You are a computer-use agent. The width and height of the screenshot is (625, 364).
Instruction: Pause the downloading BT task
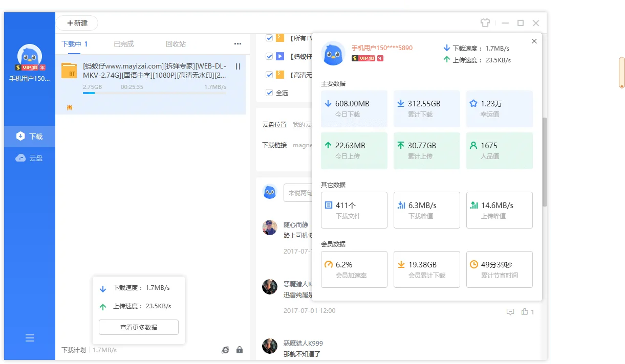[x=238, y=65]
